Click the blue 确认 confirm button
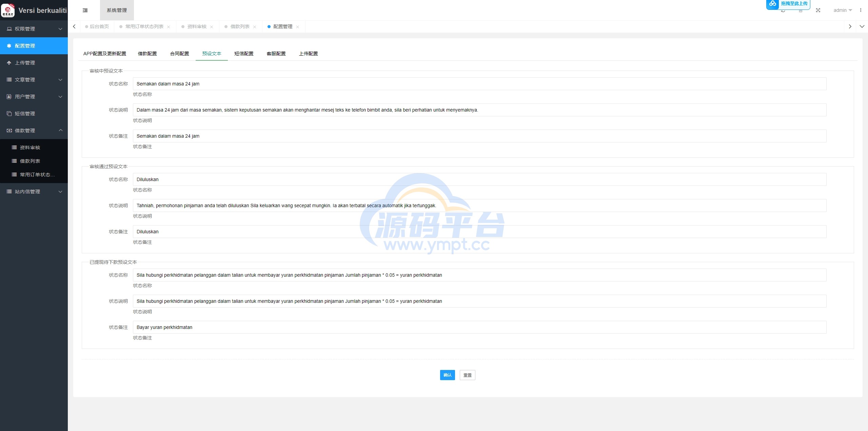868x431 pixels. pyautogui.click(x=447, y=375)
